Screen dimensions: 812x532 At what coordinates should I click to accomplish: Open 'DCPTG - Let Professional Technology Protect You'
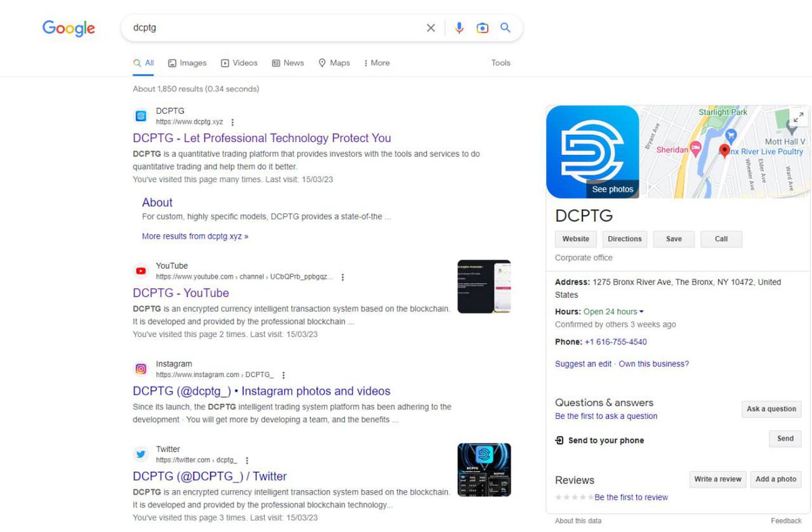tap(262, 138)
